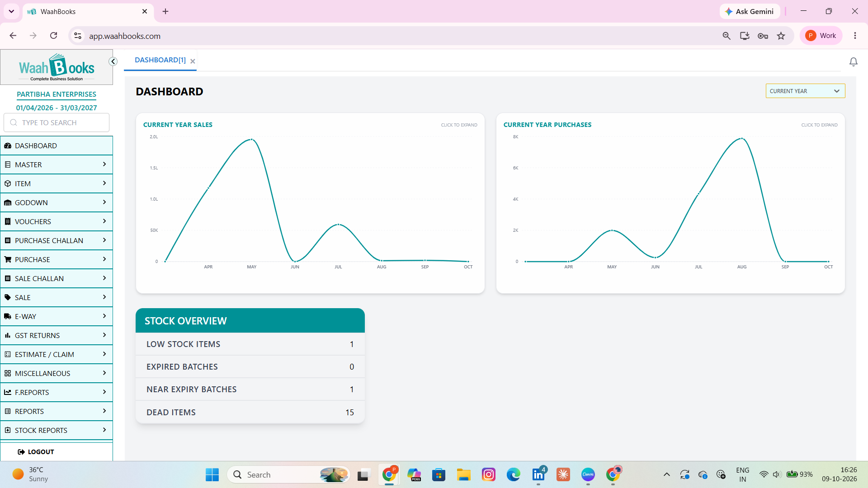Viewport: 868px width, 488px height.
Task: Open the Windows Start menu
Action: [x=212, y=474]
